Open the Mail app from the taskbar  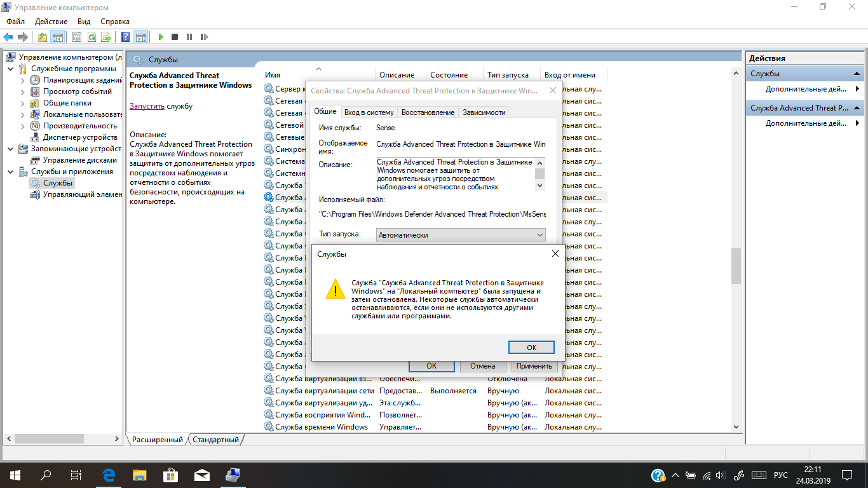[x=201, y=475]
